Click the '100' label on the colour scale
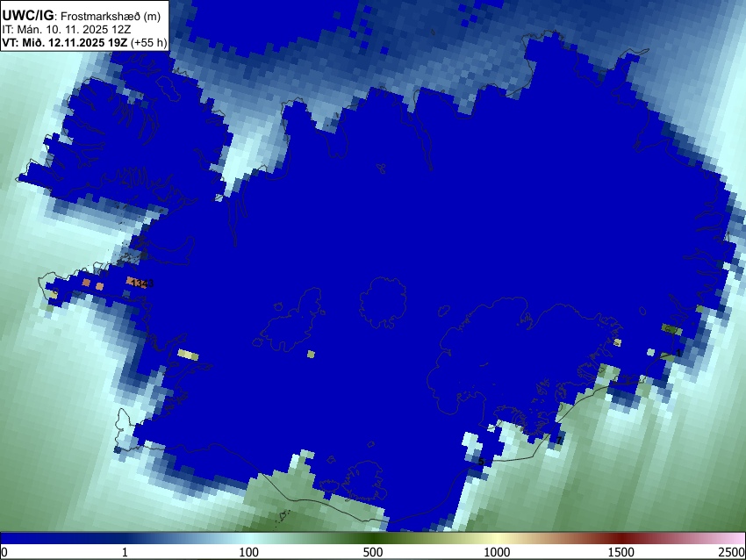Viewport: 746px width, 560px height. pos(248,552)
